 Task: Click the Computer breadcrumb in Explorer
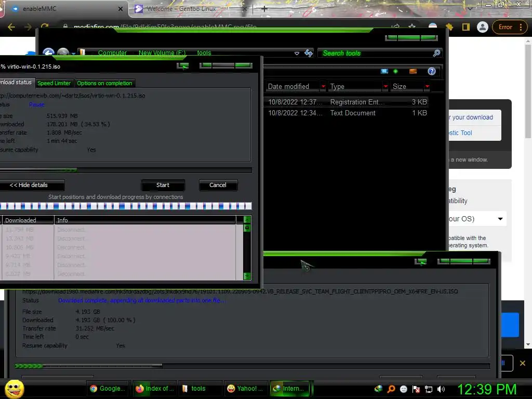(x=112, y=53)
